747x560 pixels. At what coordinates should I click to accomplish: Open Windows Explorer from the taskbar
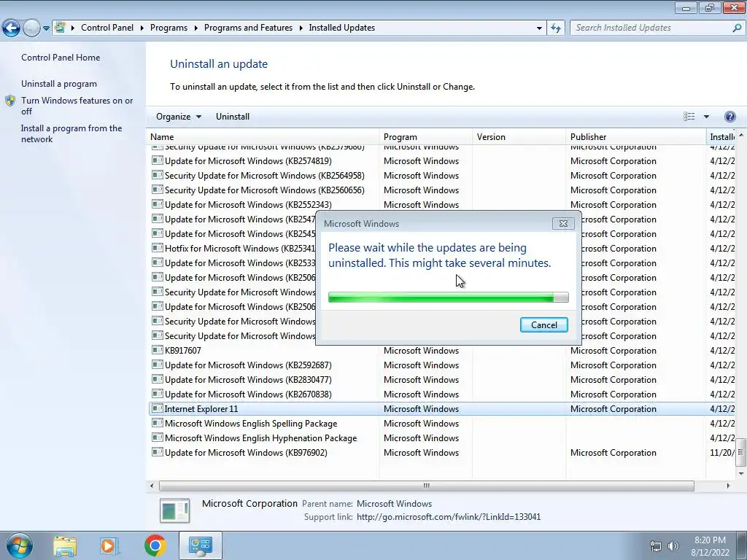(65, 545)
